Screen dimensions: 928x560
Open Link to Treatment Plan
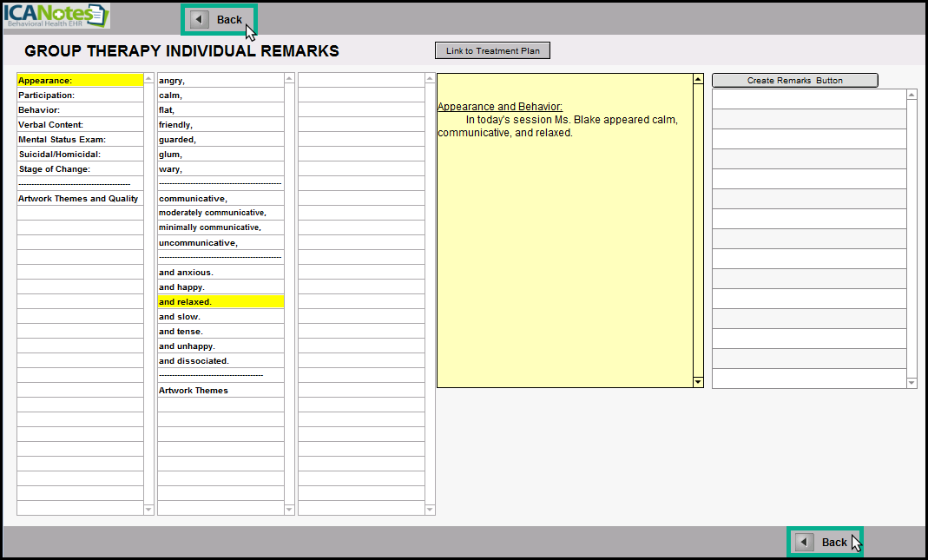[492, 51]
